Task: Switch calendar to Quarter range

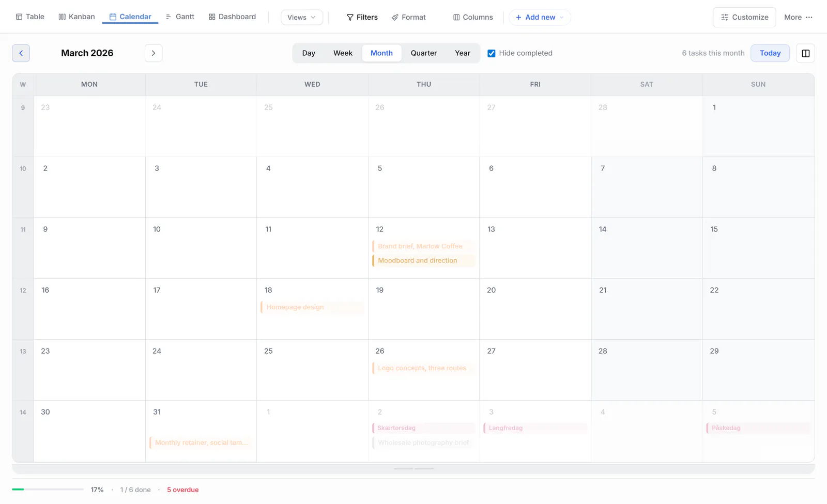Action: point(424,53)
